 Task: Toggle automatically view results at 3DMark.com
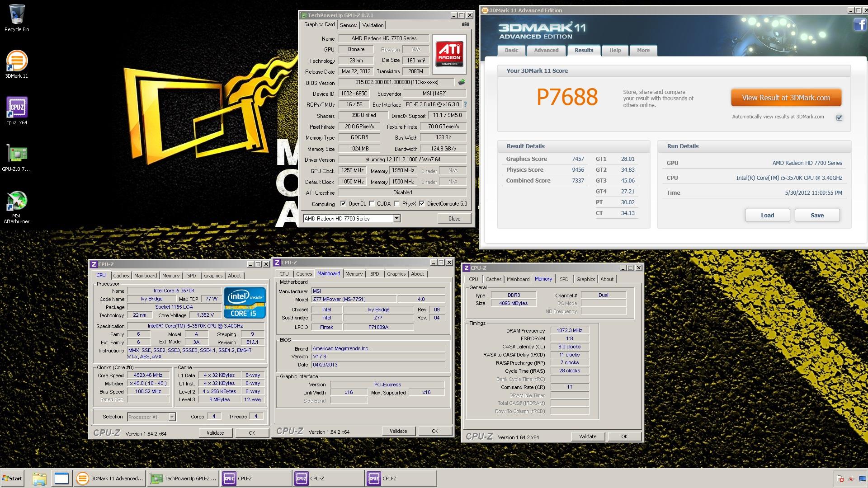[839, 117]
